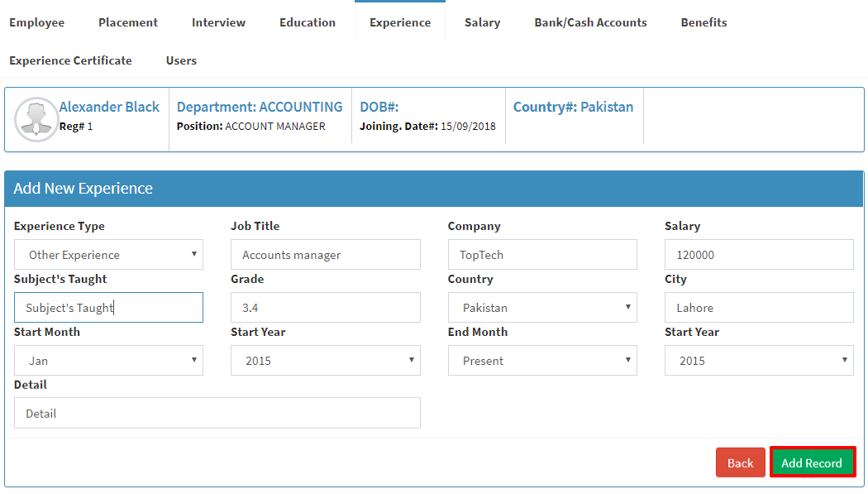This screenshot has width=868, height=494.
Task: Open the Start Year dropdown below City
Action: (759, 361)
